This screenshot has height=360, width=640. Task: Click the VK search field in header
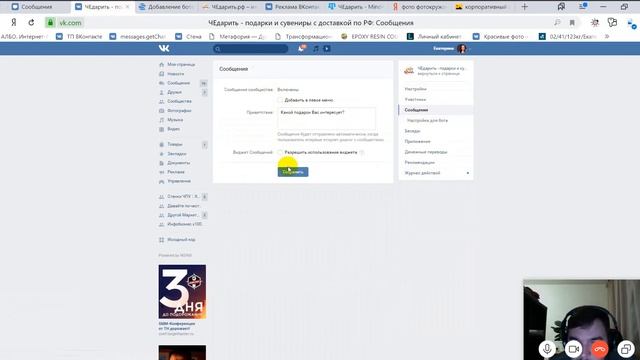coord(250,49)
